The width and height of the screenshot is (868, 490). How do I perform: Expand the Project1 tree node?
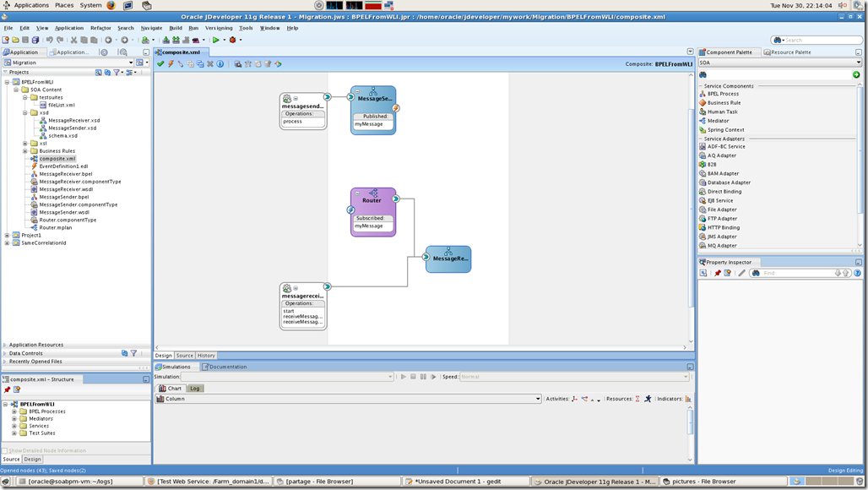point(8,236)
